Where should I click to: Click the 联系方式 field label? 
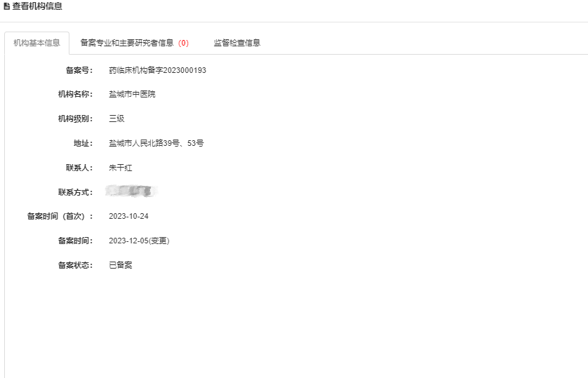point(75,192)
